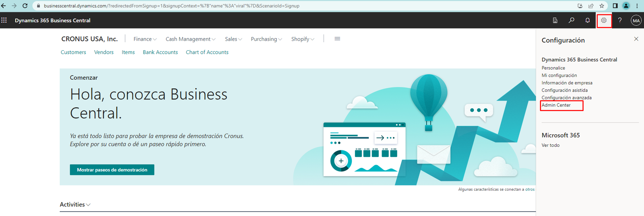
Task: Open Admin Center
Action: [556, 105]
